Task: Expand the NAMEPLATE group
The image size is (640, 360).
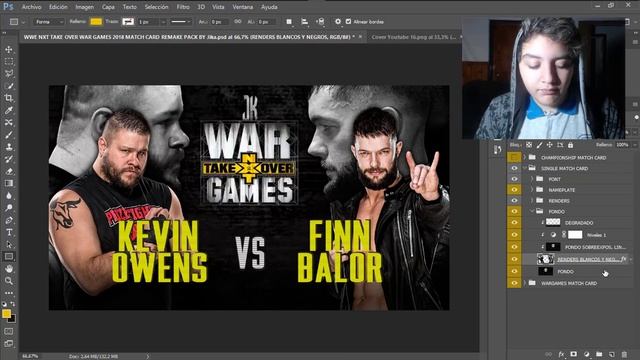Action: 532,190
